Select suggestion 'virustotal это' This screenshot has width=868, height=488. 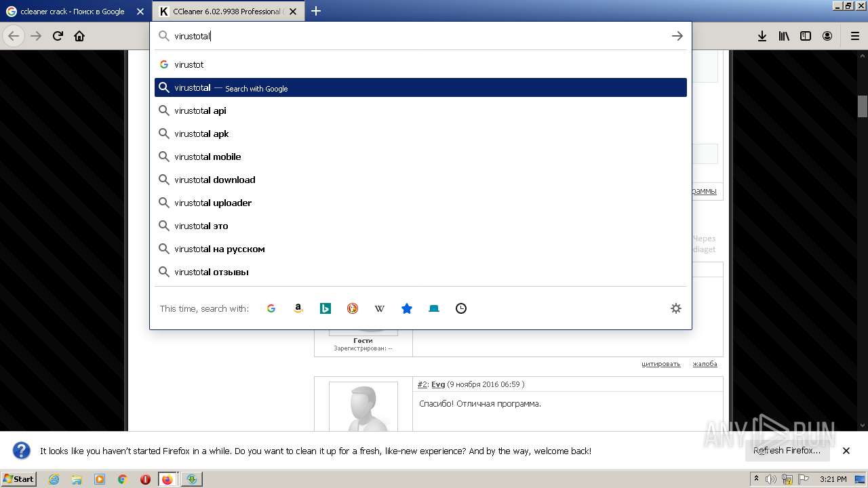[x=420, y=226]
